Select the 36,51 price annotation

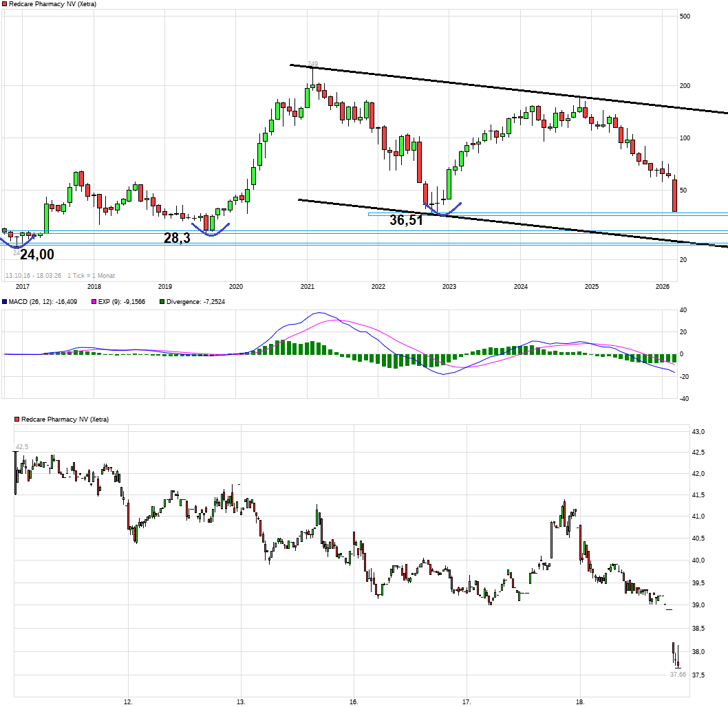tap(406, 221)
